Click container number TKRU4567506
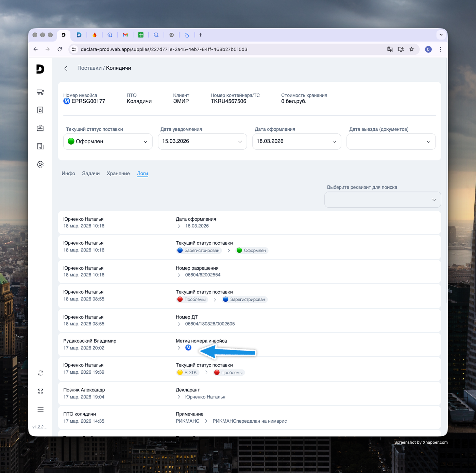 (228, 101)
